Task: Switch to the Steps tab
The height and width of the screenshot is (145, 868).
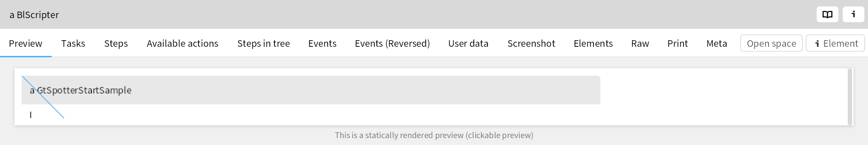Action: [116, 43]
